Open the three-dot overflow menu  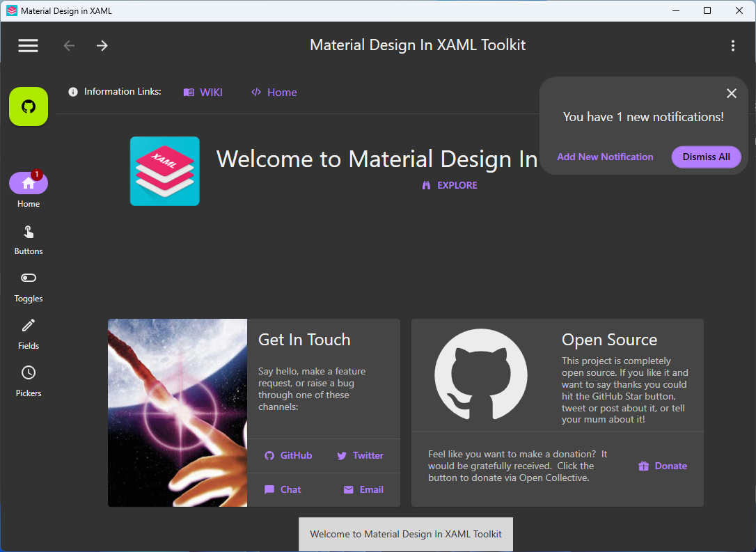click(733, 45)
